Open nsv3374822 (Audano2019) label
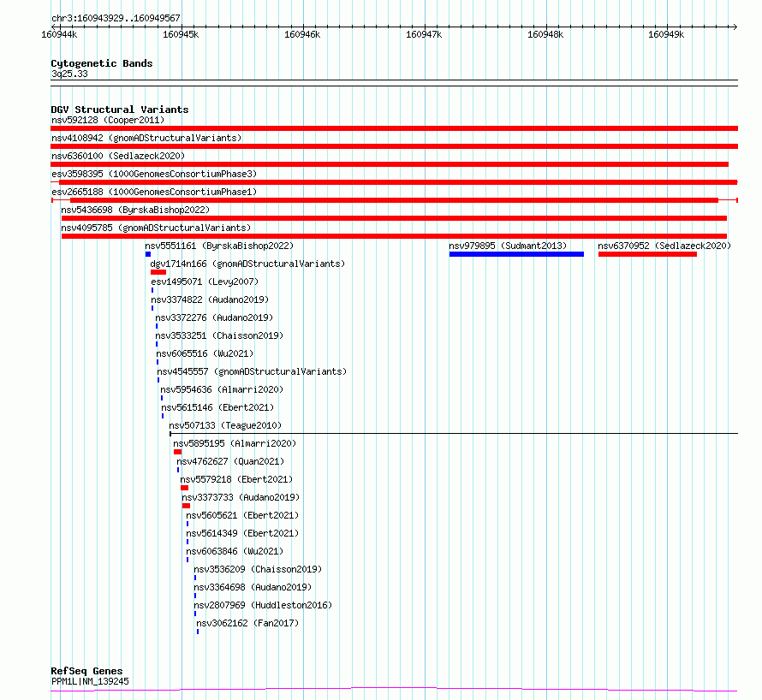The width and height of the screenshot is (762, 700). [210, 300]
